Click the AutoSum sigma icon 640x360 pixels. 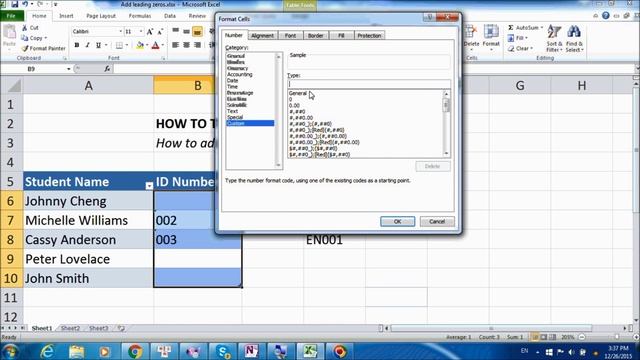point(511,28)
